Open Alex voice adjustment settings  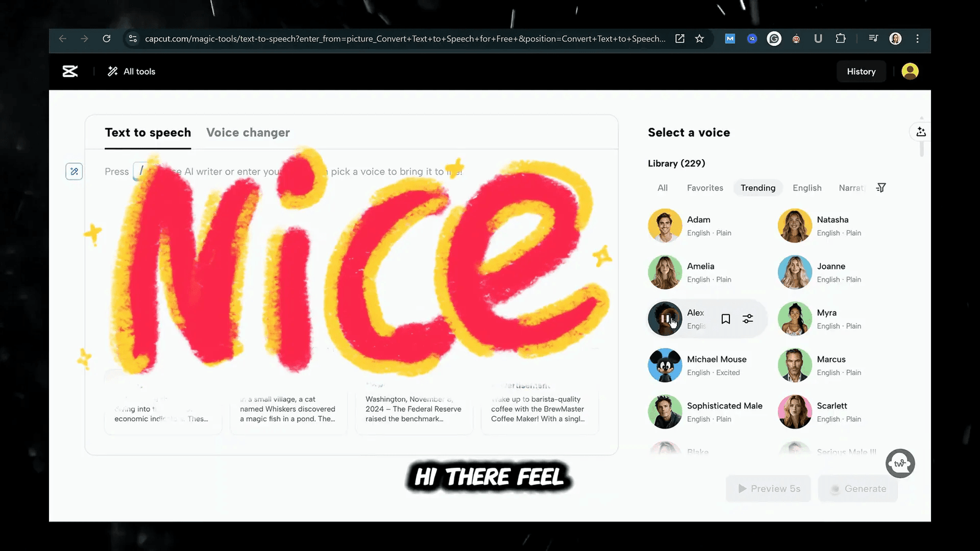click(748, 319)
